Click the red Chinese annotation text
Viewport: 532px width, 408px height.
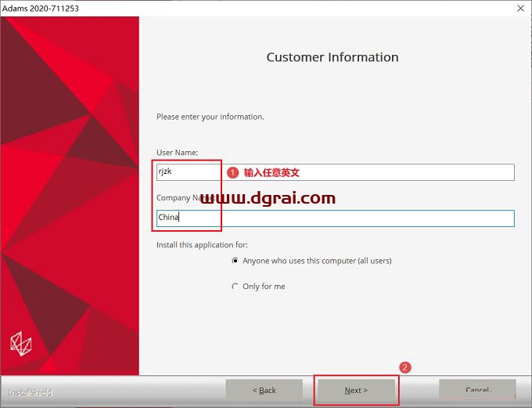pyautogui.click(x=271, y=172)
